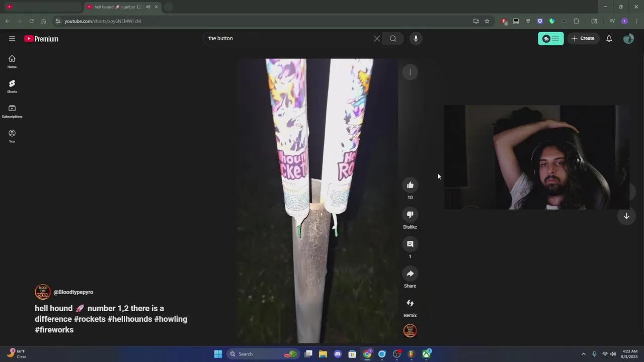Expand hidden icons in the system tray
Image resolution: width=644 pixels, height=362 pixels.
point(584,353)
